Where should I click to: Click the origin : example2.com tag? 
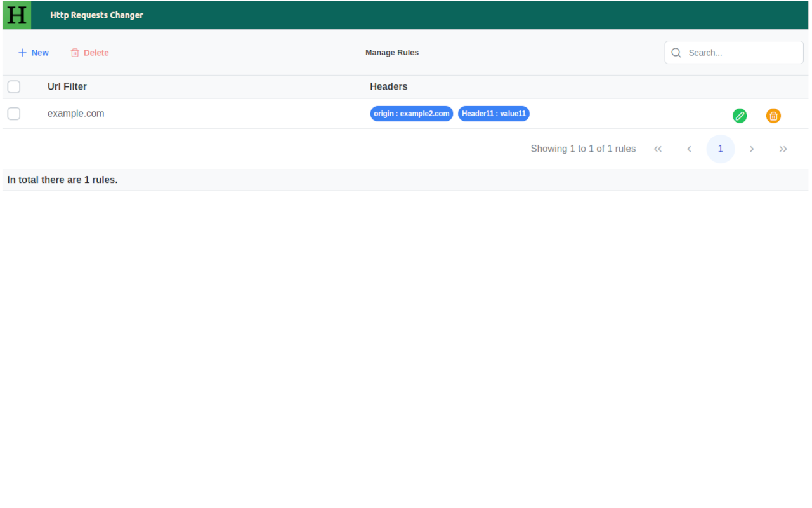click(x=412, y=114)
